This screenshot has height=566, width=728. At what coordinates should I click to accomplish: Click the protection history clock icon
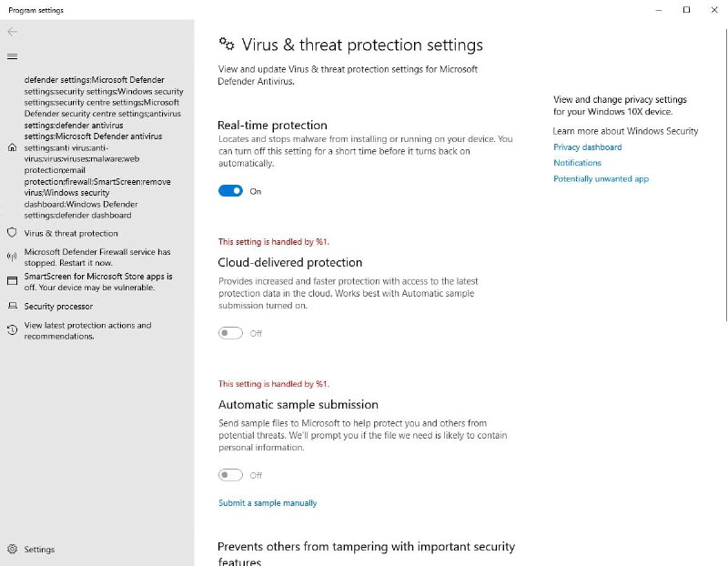click(13, 330)
